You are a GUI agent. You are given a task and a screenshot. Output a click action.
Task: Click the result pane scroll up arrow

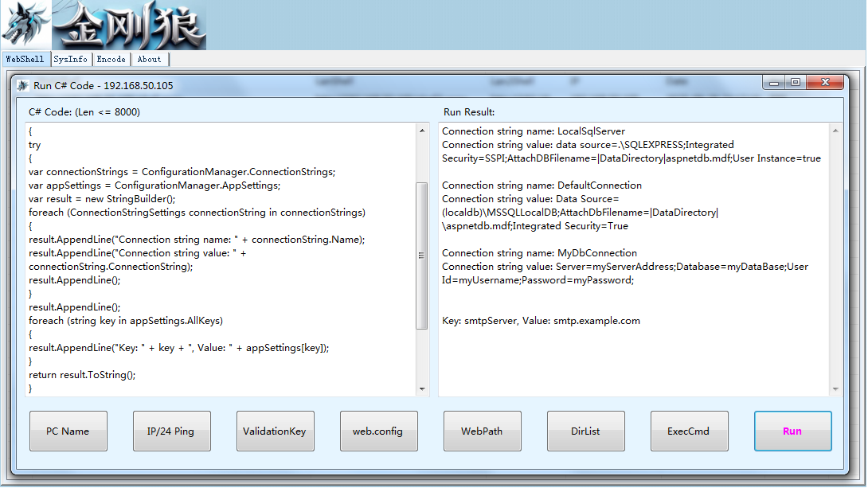tap(835, 131)
